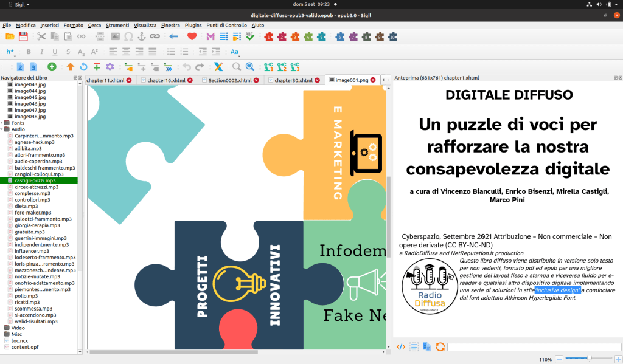Open the Plugins menu
This screenshot has width=623, height=364.
[x=193, y=26]
